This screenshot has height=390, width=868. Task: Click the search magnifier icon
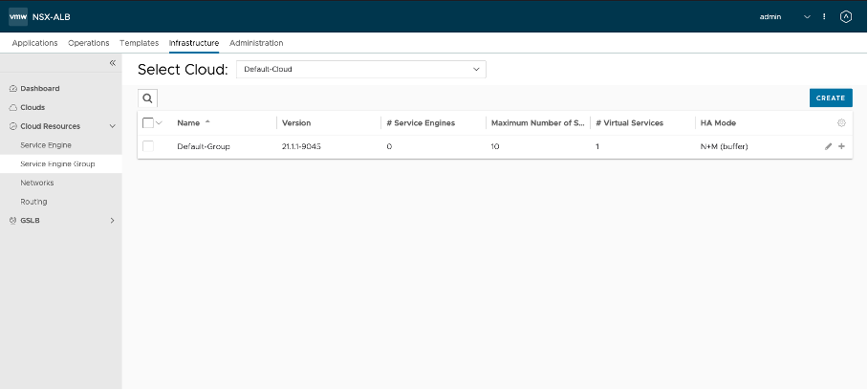coord(147,97)
